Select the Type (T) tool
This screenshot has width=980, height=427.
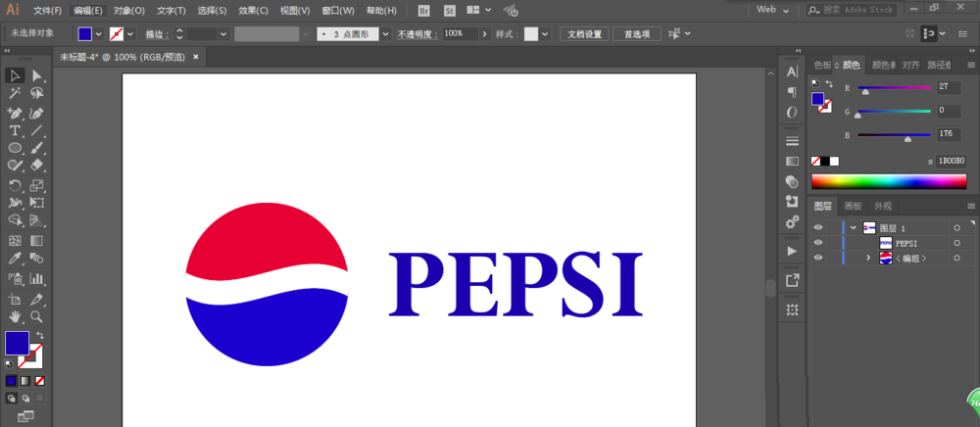coord(15,130)
